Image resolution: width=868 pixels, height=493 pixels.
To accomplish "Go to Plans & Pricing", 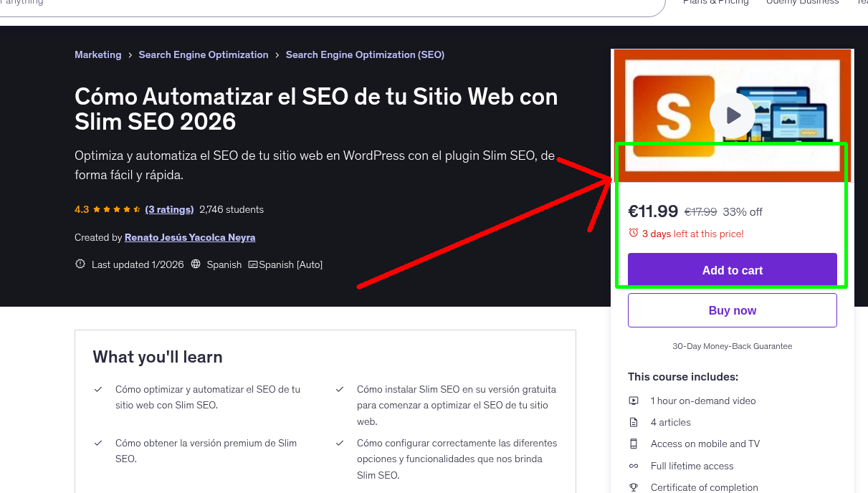I will pyautogui.click(x=715, y=3).
